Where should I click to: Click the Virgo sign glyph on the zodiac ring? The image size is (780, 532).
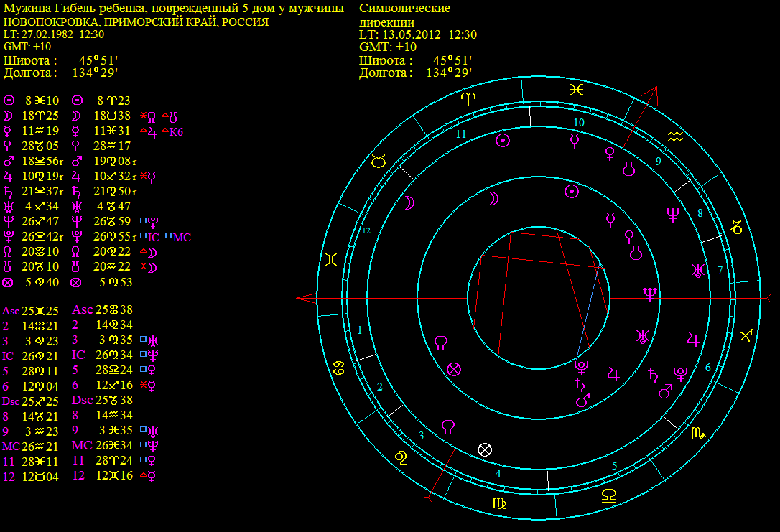coord(499,503)
